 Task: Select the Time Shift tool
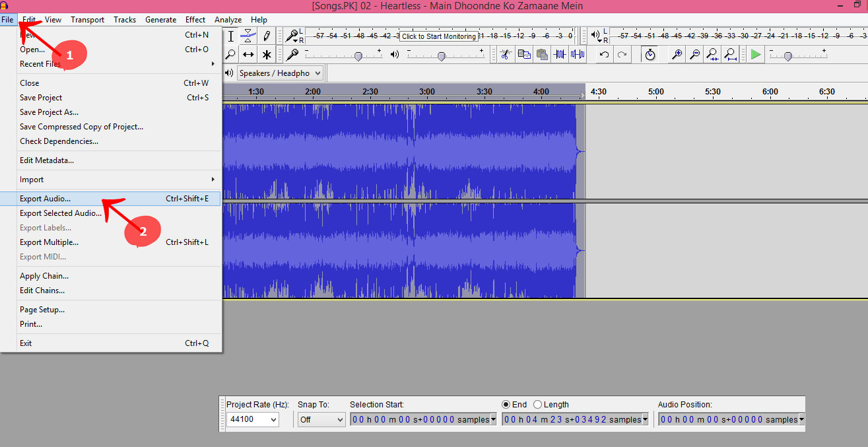[x=248, y=55]
